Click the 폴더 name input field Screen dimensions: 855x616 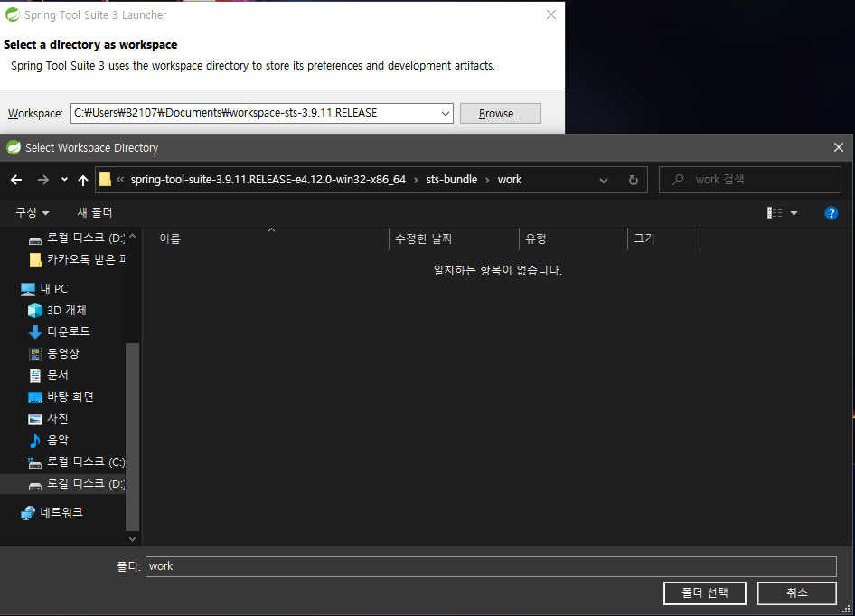491,566
